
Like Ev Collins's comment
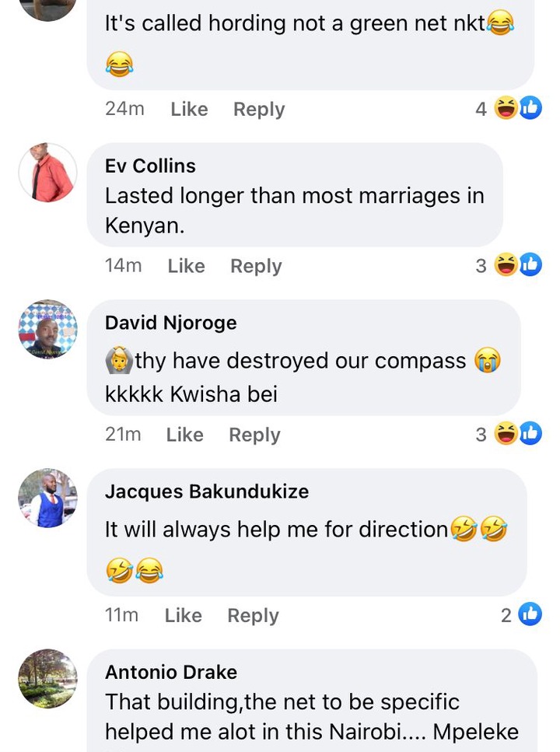[186, 266]
